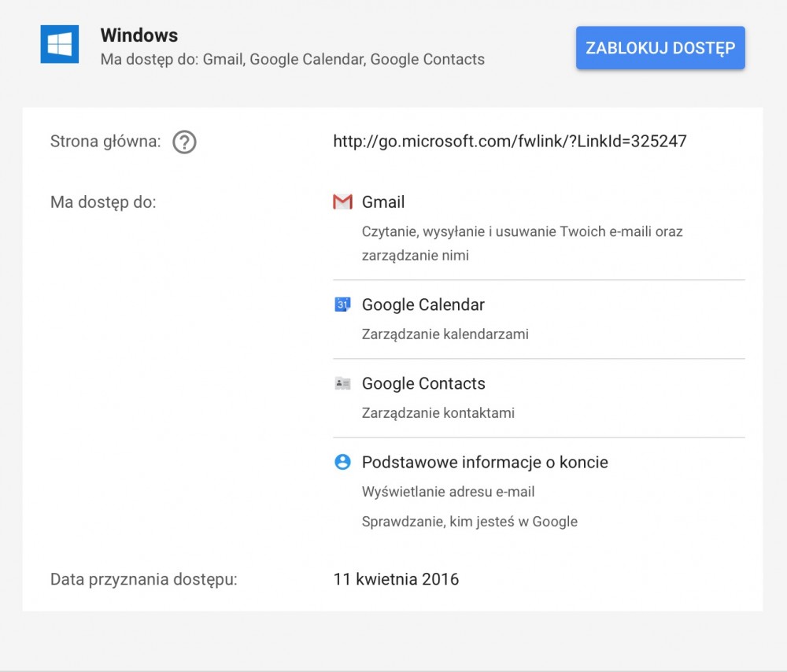Select the date 11 kwietnia 2016
This screenshot has width=787, height=672.
396,579
